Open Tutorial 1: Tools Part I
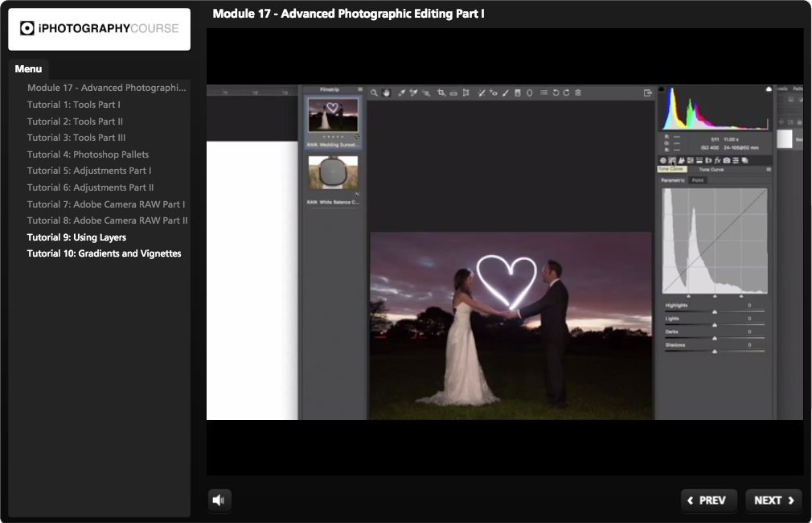This screenshot has height=523, width=812. click(73, 104)
